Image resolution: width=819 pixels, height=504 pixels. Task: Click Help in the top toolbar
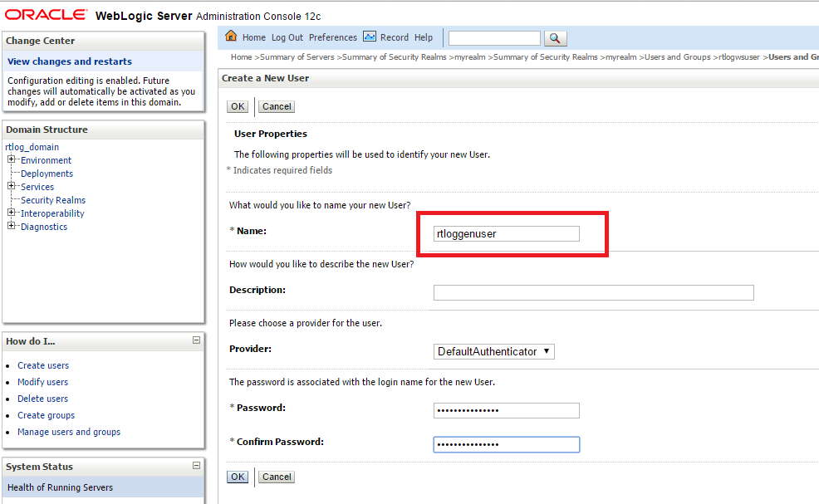424,37
